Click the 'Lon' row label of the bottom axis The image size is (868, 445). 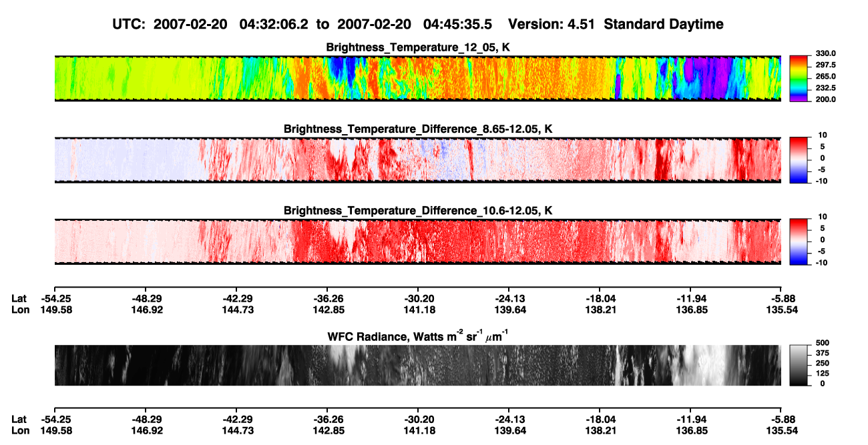tap(20, 430)
